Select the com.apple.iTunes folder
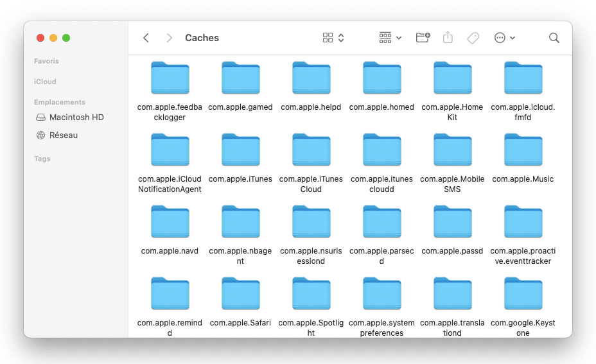Screen dimensions: 596x364 coord(240,150)
